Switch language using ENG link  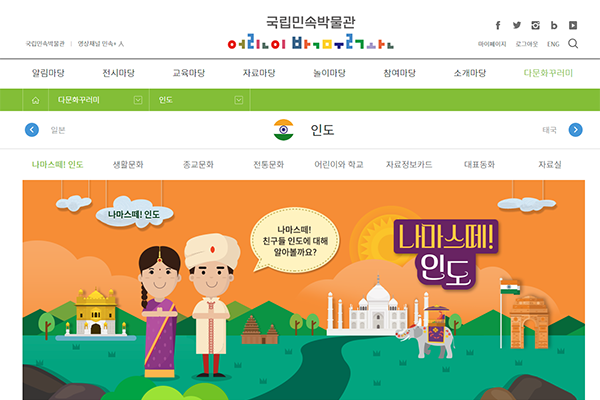pos(553,44)
